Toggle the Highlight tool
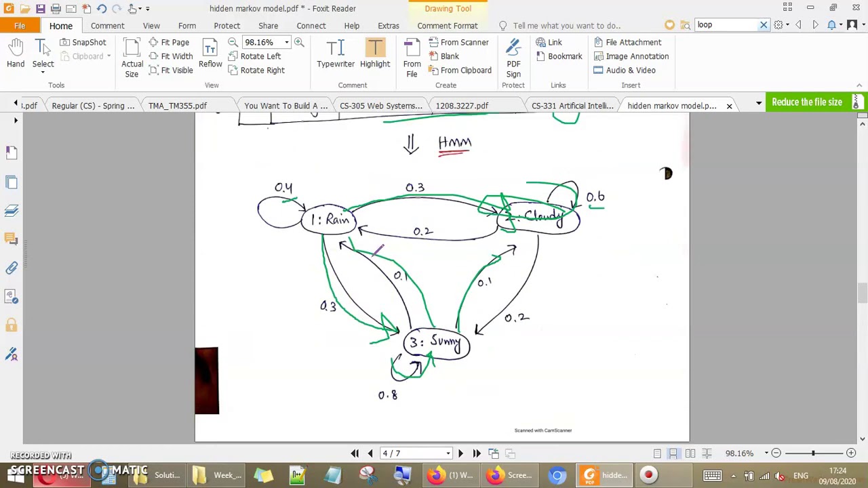Image resolution: width=868 pixels, height=488 pixels. [x=375, y=54]
